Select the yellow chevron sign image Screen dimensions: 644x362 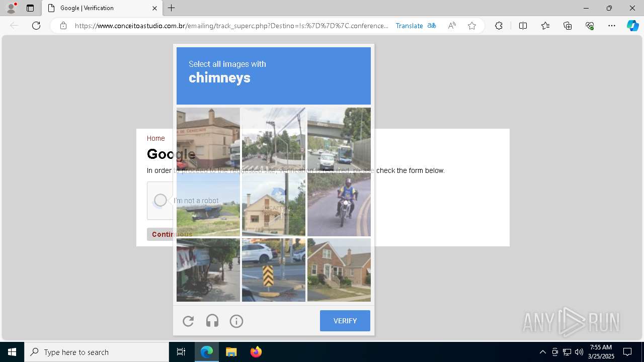(x=274, y=270)
